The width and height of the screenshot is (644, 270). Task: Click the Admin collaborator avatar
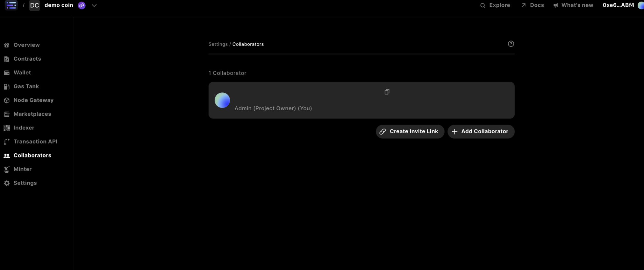tap(222, 100)
